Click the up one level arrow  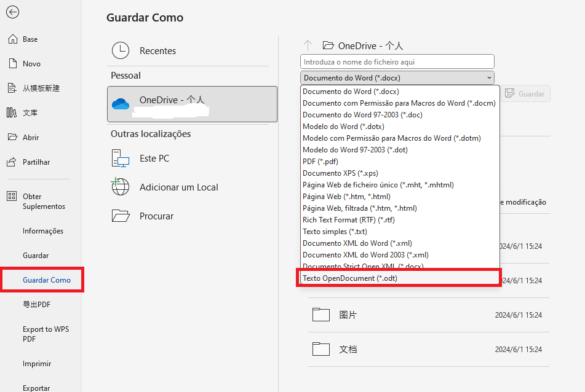point(308,45)
